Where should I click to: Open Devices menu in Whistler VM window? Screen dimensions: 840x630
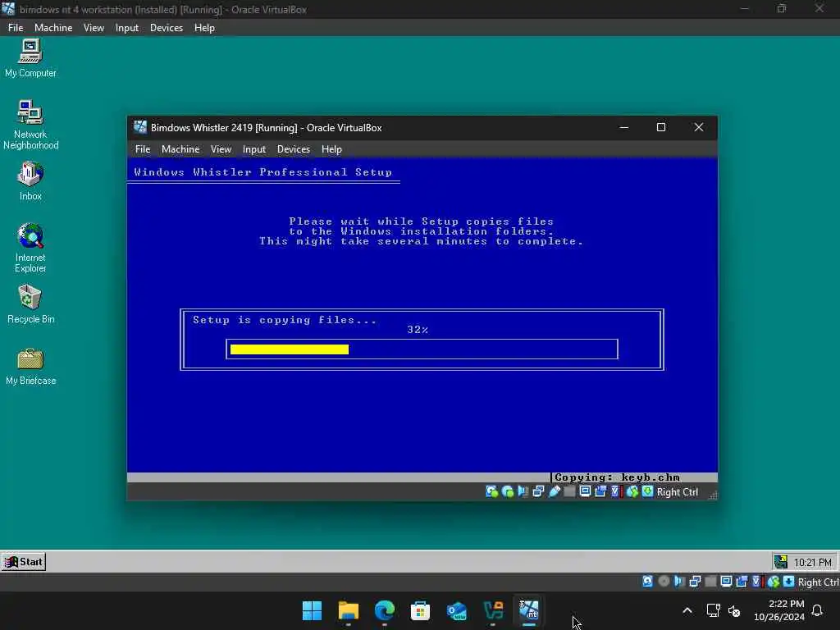[294, 149]
